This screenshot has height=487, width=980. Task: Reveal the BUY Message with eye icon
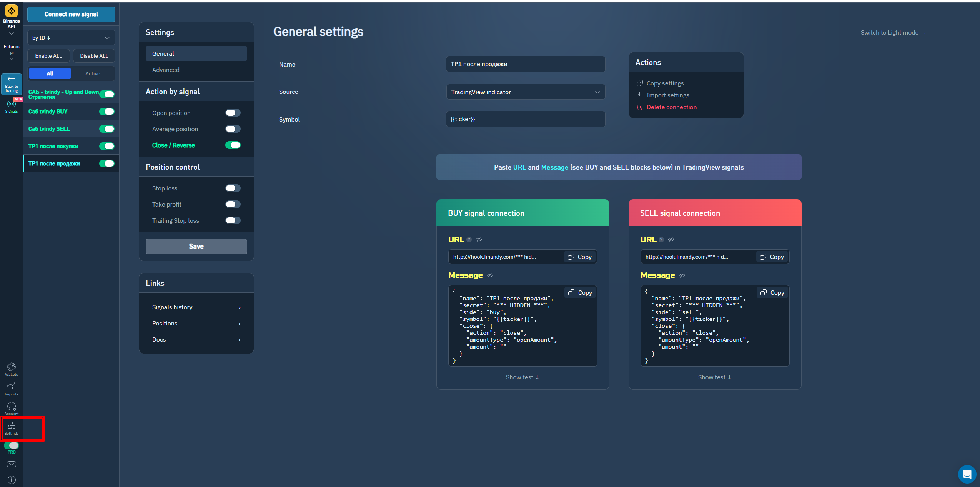tap(490, 275)
